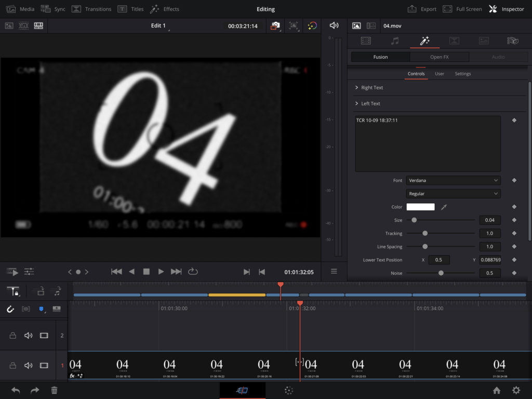
Task: Open the Image tab in Inspector
Action: coord(484,41)
